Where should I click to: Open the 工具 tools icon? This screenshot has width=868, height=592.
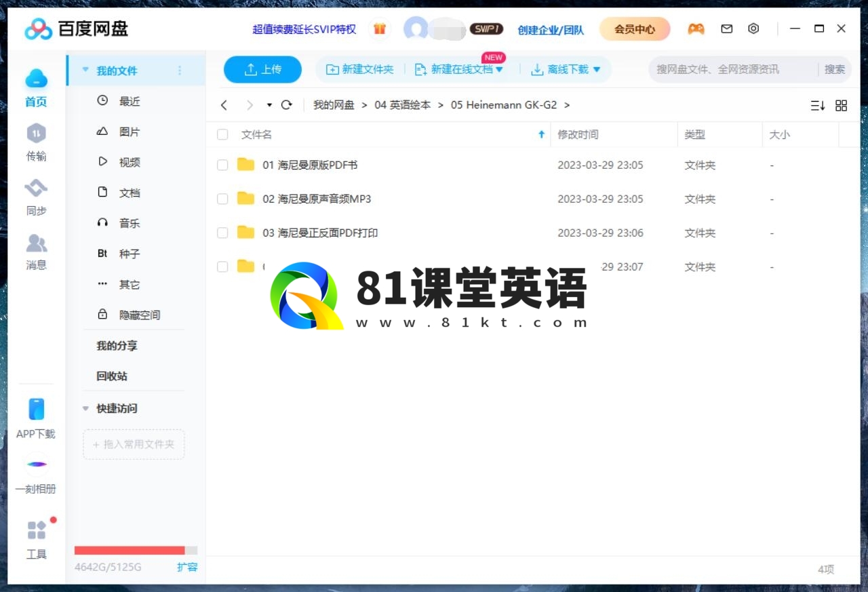click(x=37, y=530)
